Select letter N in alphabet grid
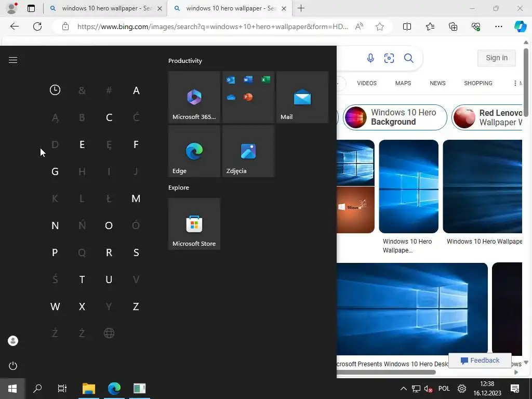This screenshot has height=399, width=532. (x=55, y=225)
